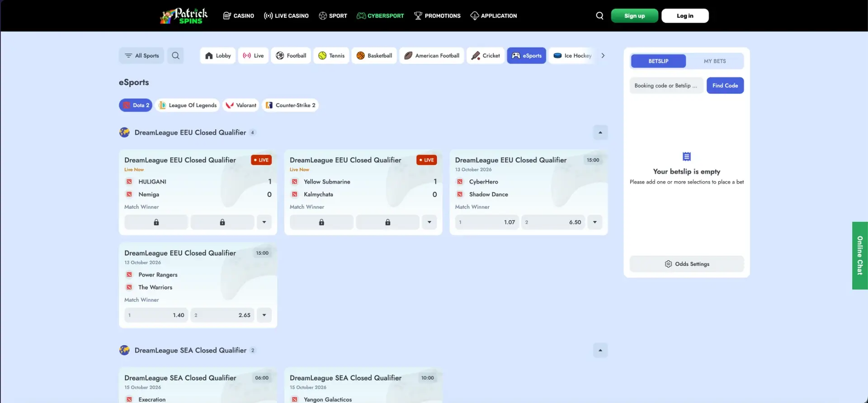Show more sports with the right chevron
868x403 pixels.
pyautogui.click(x=603, y=56)
